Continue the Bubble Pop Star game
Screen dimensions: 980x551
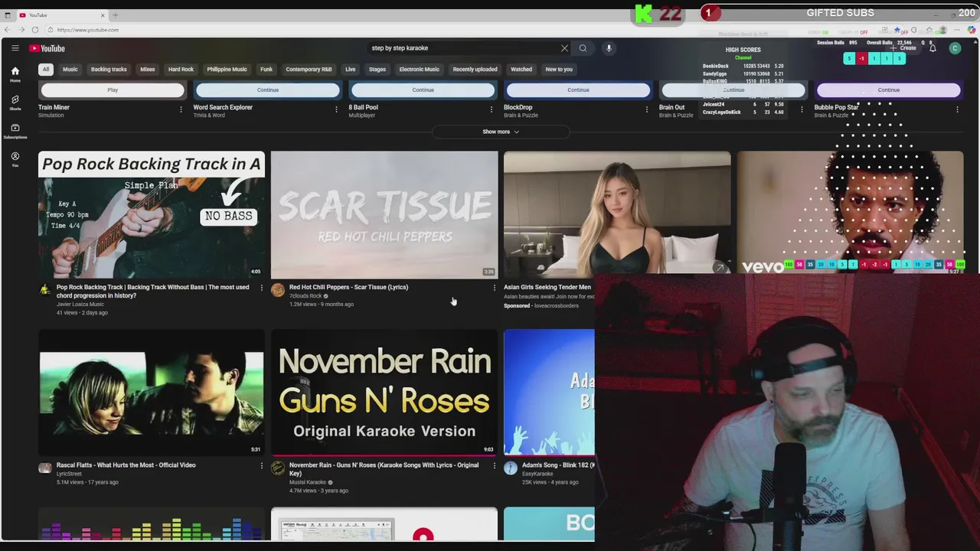(x=889, y=90)
